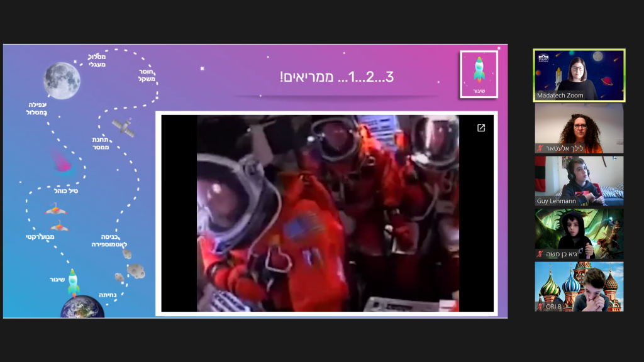Select ORI B's video tile
Screen dimensions: 644x362
(579, 287)
